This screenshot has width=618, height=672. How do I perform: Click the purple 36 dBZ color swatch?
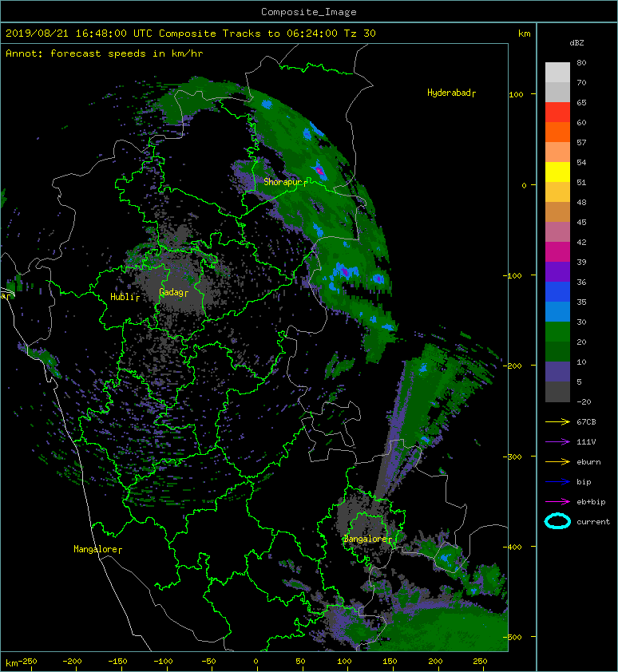(x=557, y=272)
